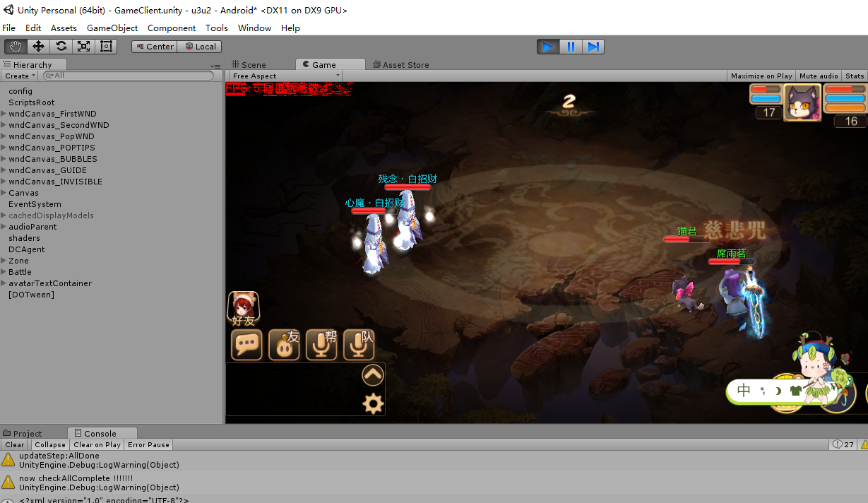
Task: Expand wndCanvas_POPTIPS node
Action: click(4, 148)
